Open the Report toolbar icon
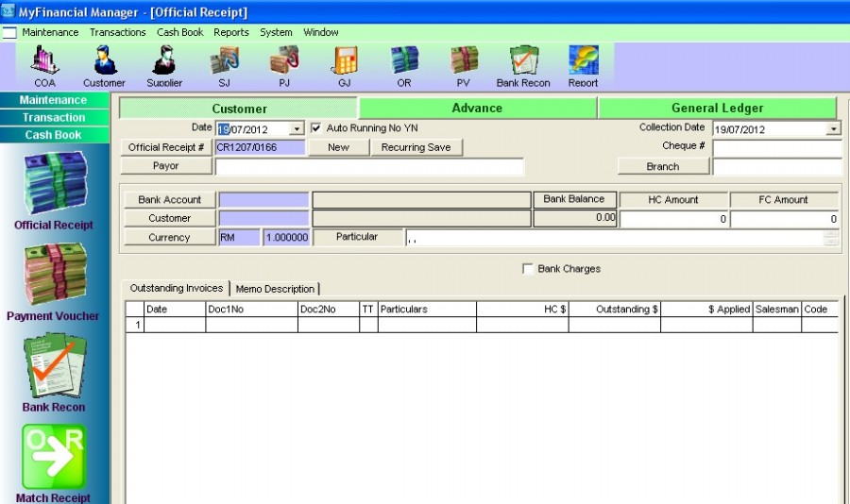The width and height of the screenshot is (850, 504). coord(584,65)
